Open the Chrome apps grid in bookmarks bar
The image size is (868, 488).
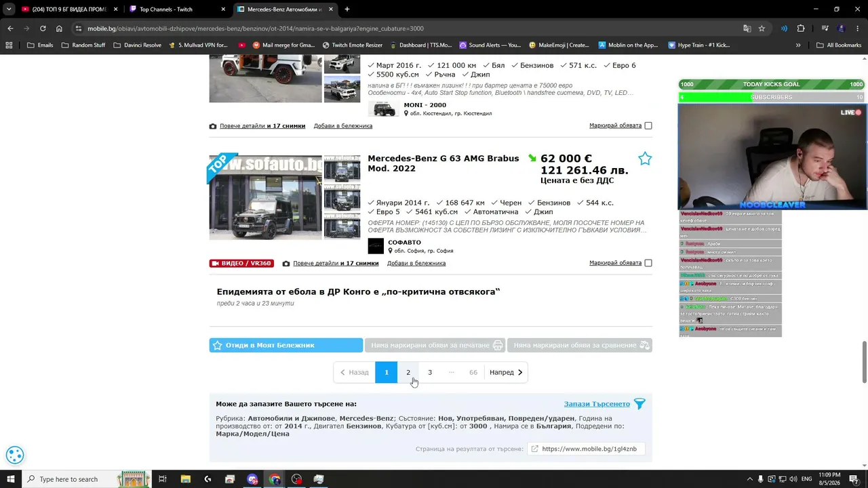[x=9, y=45]
